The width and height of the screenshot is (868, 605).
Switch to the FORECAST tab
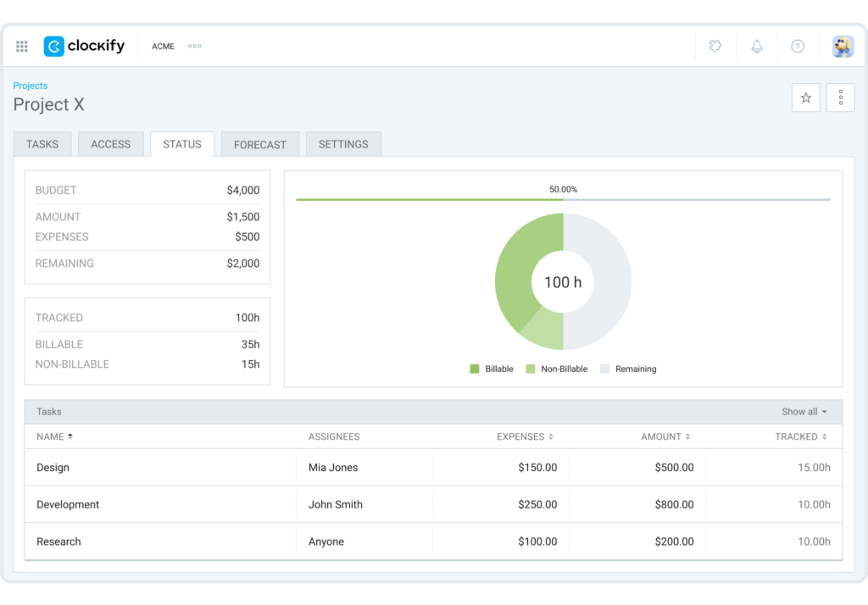pos(259,144)
